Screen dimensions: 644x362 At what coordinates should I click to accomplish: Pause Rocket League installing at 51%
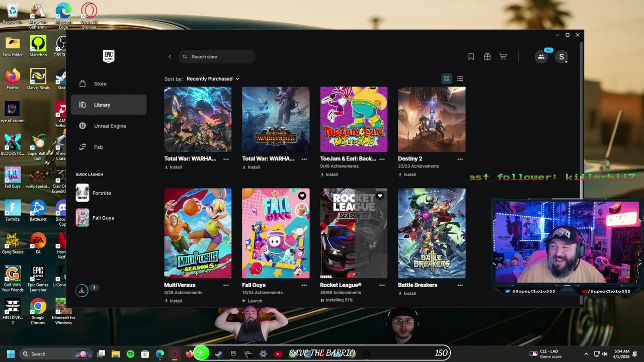point(337,300)
